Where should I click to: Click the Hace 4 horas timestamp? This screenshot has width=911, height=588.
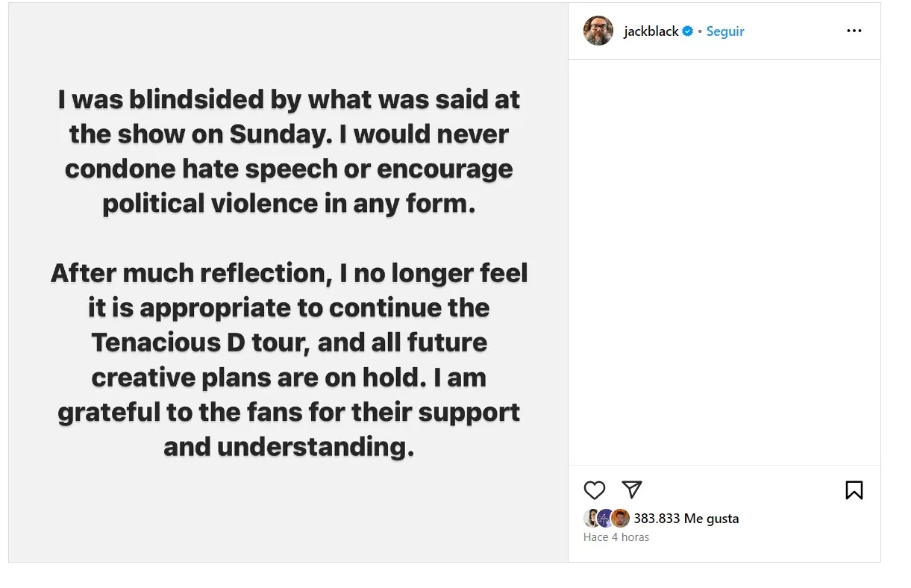pos(616,537)
